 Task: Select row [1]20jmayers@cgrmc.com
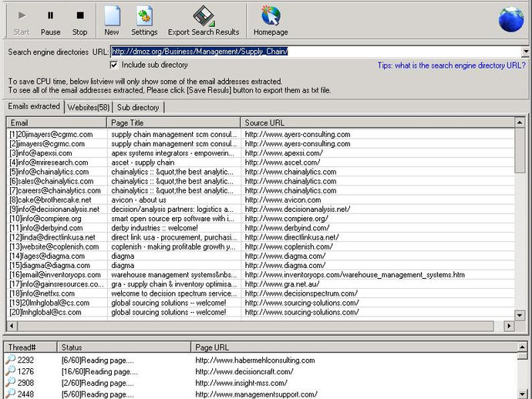[x=261, y=134]
